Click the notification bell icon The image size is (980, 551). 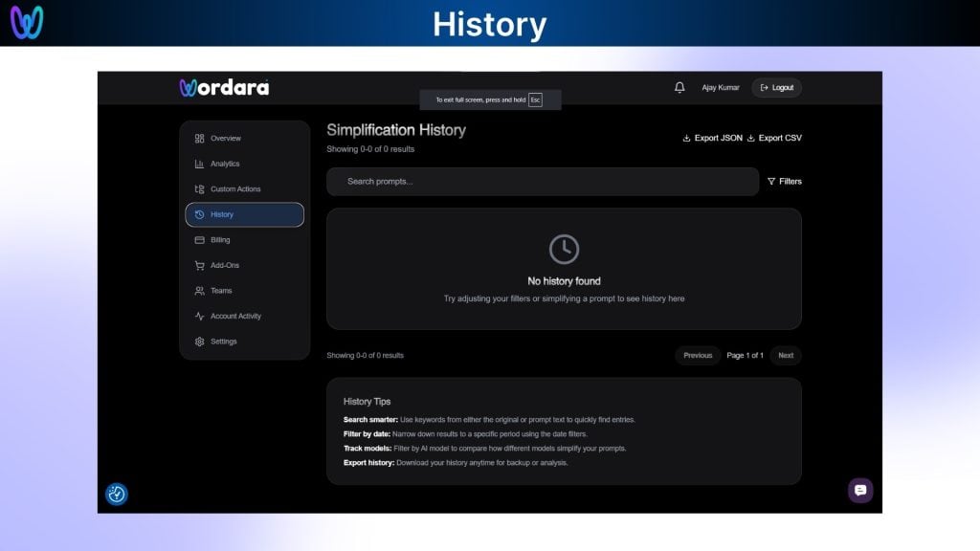[x=679, y=87]
